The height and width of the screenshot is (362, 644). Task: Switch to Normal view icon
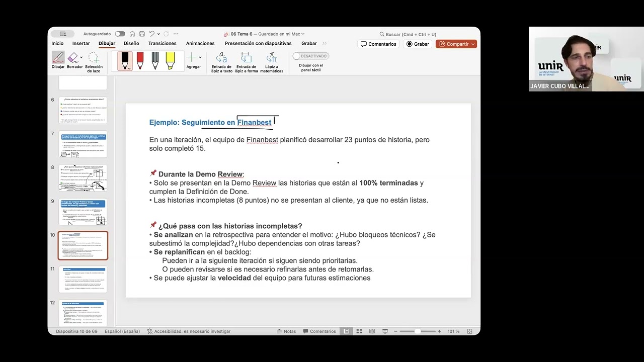347,331
